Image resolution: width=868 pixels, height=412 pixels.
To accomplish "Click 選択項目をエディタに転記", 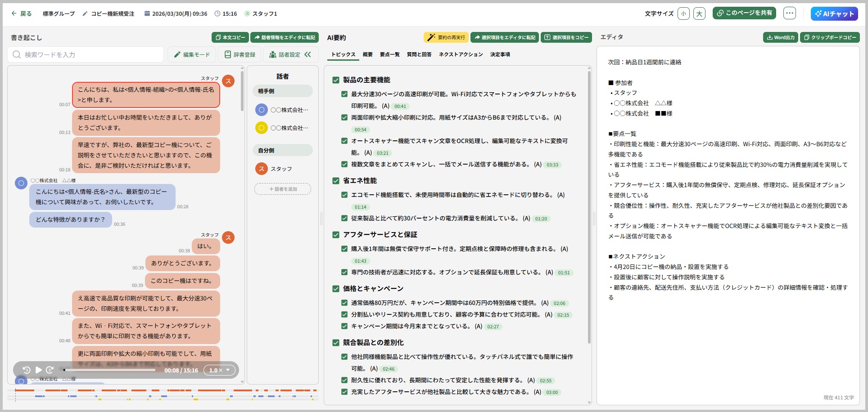I will tap(504, 37).
